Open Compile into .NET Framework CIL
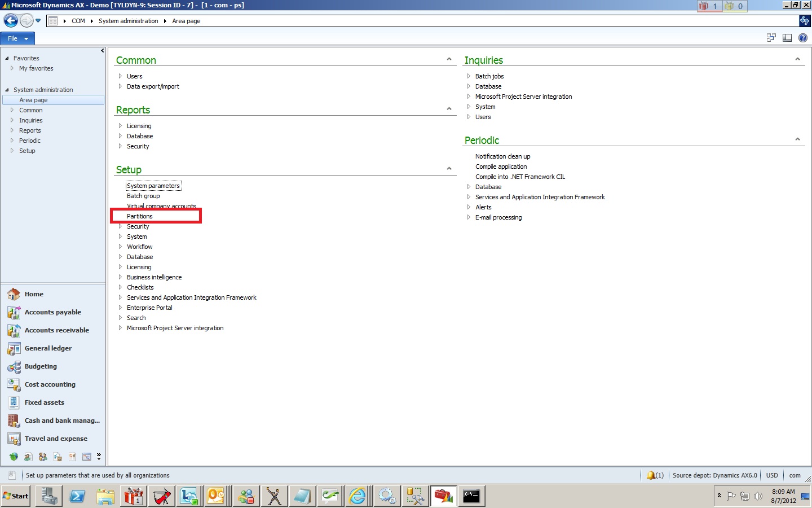Screen dimensions: 812x508 [x=520, y=177]
